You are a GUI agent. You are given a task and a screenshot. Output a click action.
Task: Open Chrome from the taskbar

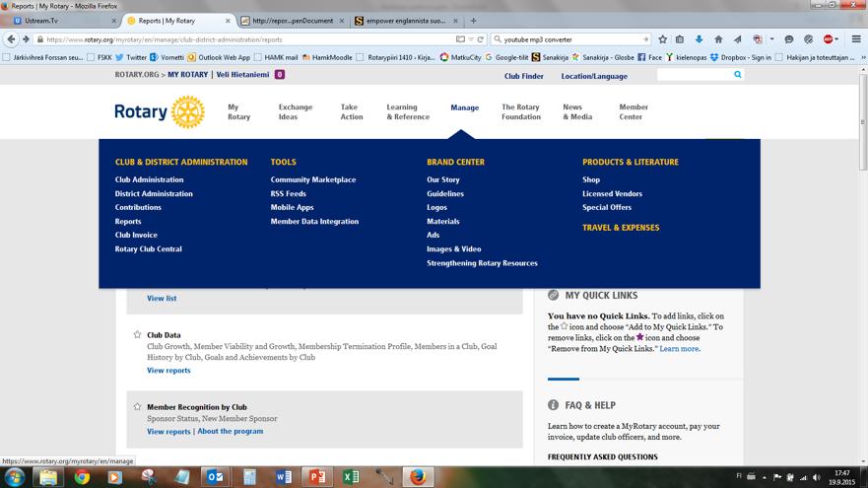click(x=82, y=477)
